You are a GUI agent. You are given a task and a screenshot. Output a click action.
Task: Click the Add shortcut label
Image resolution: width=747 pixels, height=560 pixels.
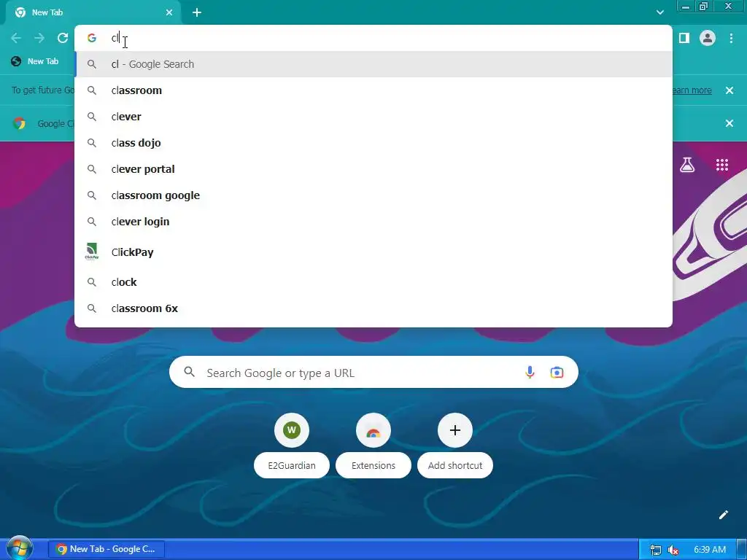pyautogui.click(x=455, y=465)
